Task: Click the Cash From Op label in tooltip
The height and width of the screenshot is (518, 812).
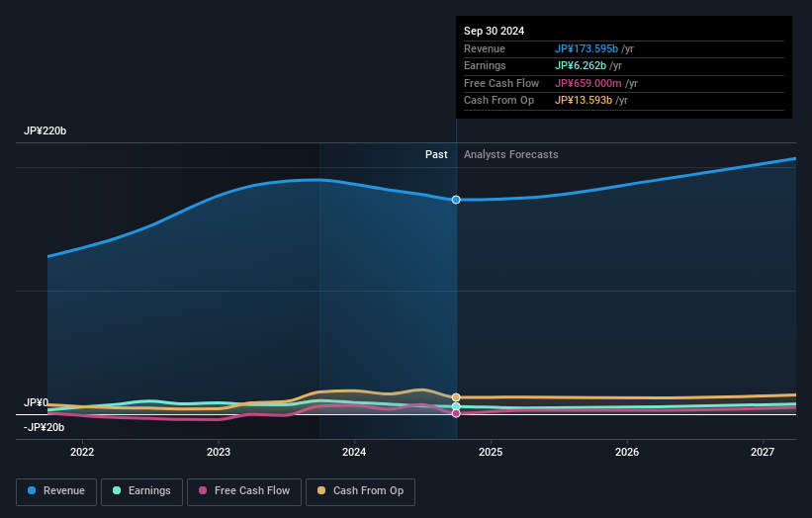Action: coord(499,101)
